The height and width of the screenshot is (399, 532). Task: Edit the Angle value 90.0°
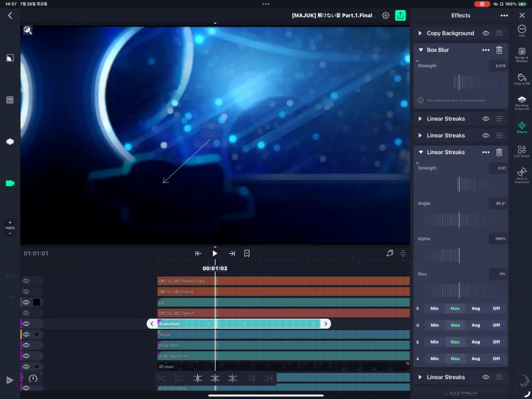[x=498, y=203]
